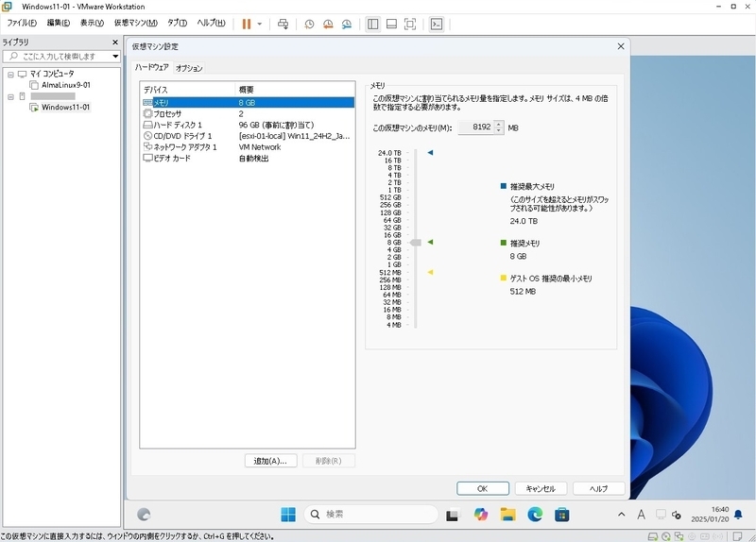Click the CD/DVD status bar icon
The height and width of the screenshot is (542, 756).
coord(666,536)
